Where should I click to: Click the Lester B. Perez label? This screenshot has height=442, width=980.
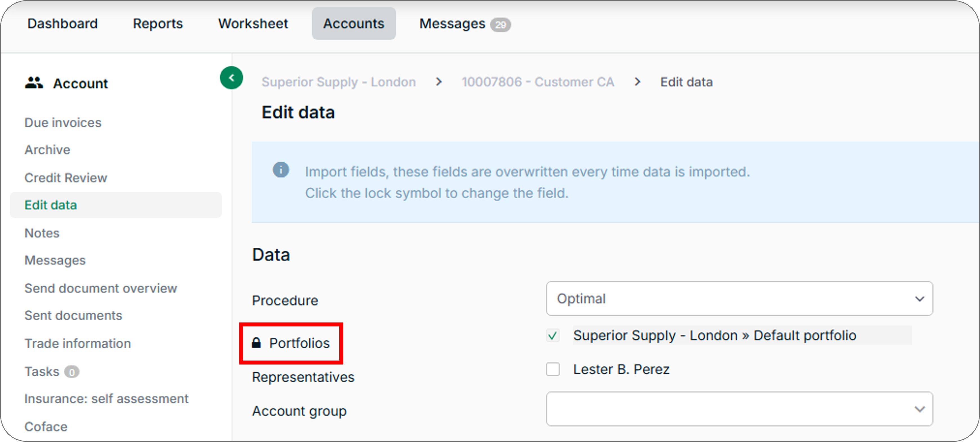click(x=621, y=369)
